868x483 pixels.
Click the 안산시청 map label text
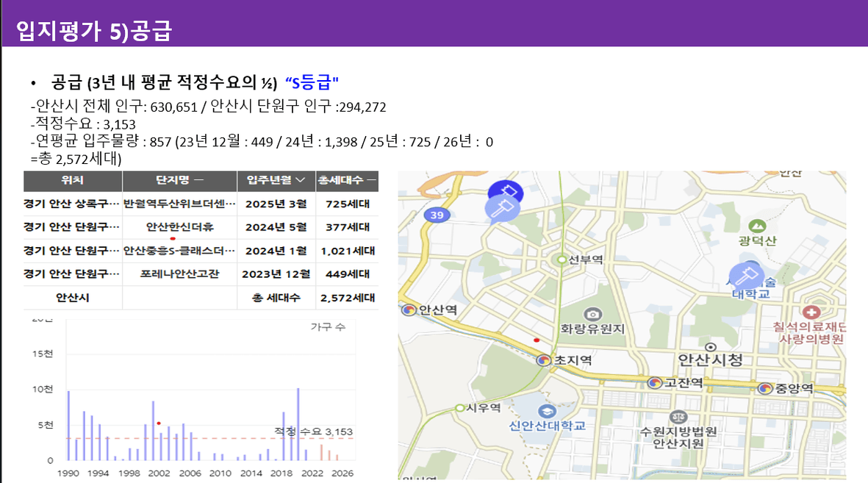[x=710, y=360]
